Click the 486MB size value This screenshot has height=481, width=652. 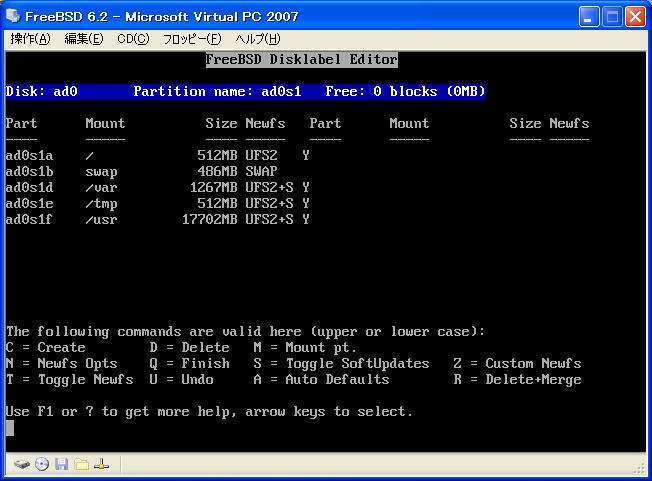point(217,171)
